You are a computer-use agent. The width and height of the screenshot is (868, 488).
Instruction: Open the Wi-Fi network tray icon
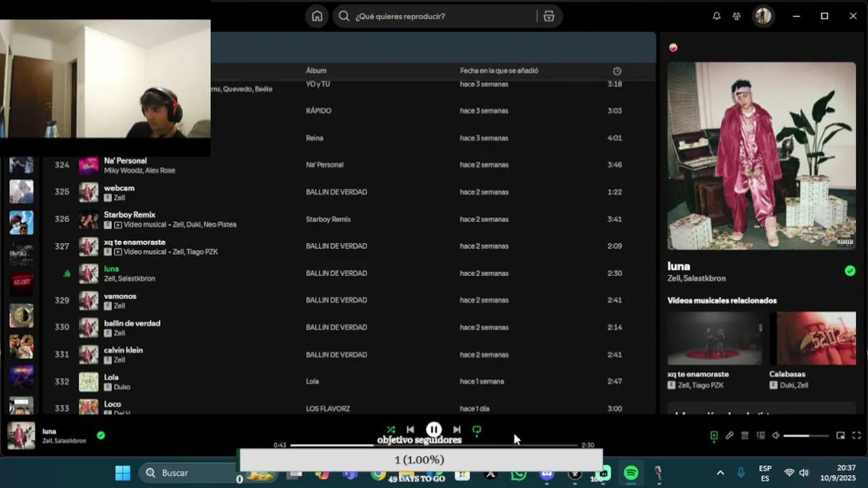point(789,473)
